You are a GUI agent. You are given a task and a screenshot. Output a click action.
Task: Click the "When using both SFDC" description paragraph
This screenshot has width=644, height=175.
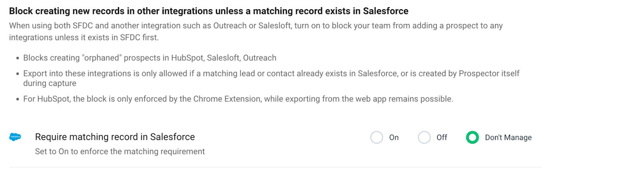point(256,31)
